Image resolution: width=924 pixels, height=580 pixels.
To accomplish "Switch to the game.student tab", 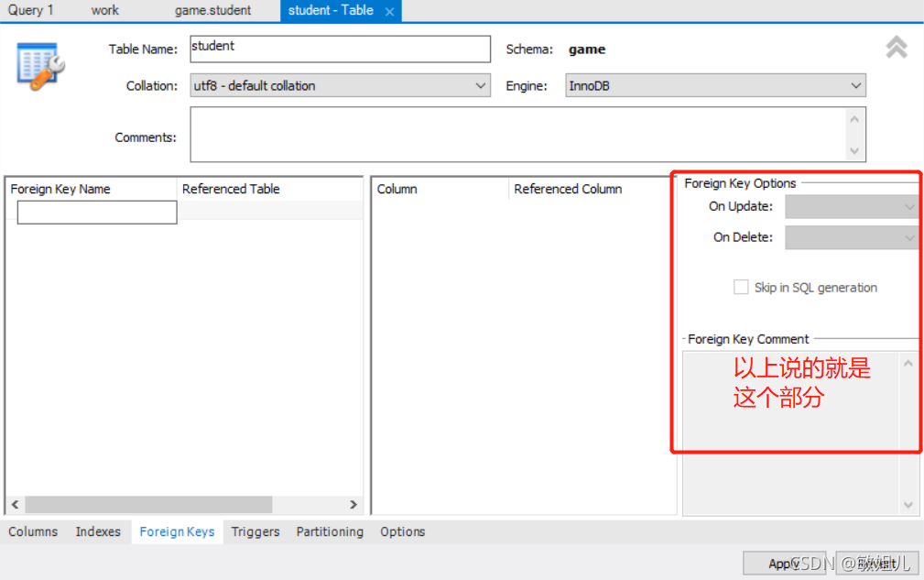I will (212, 10).
